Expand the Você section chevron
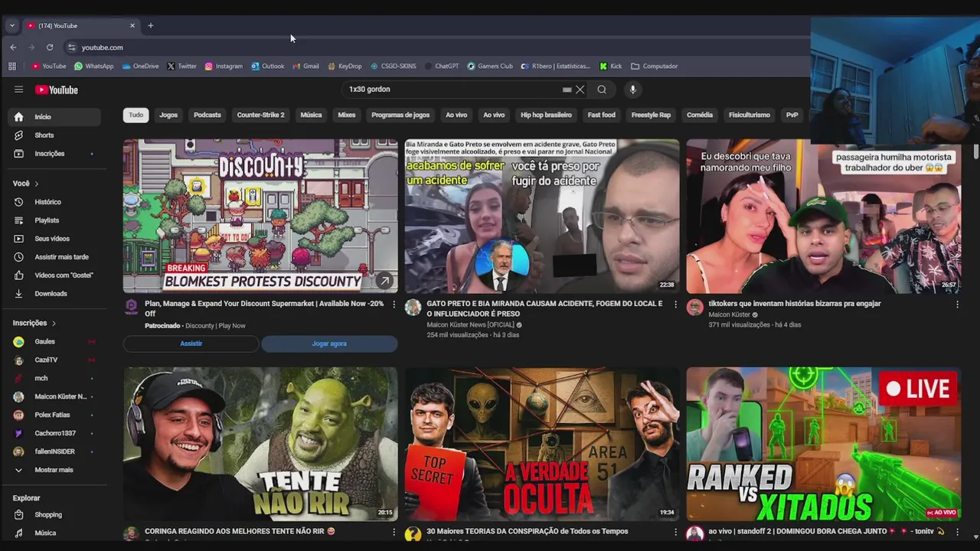Image resolution: width=980 pixels, height=551 pixels. point(36,184)
